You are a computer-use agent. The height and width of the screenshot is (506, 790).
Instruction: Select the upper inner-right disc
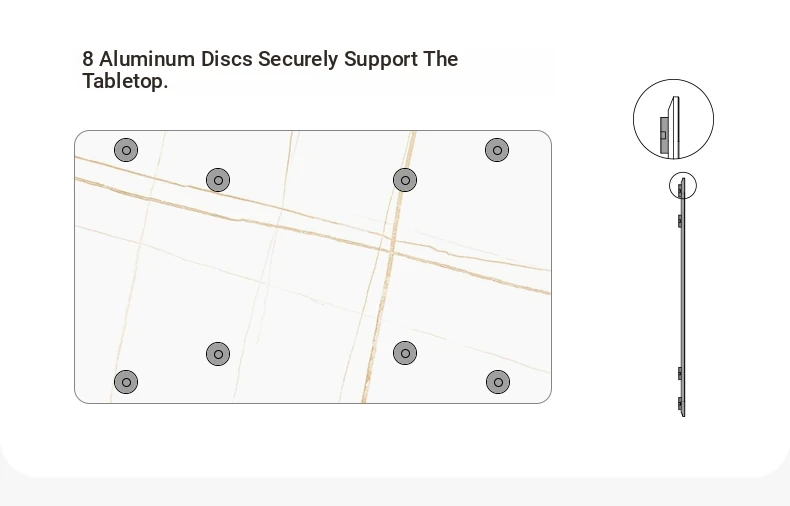[x=405, y=180]
